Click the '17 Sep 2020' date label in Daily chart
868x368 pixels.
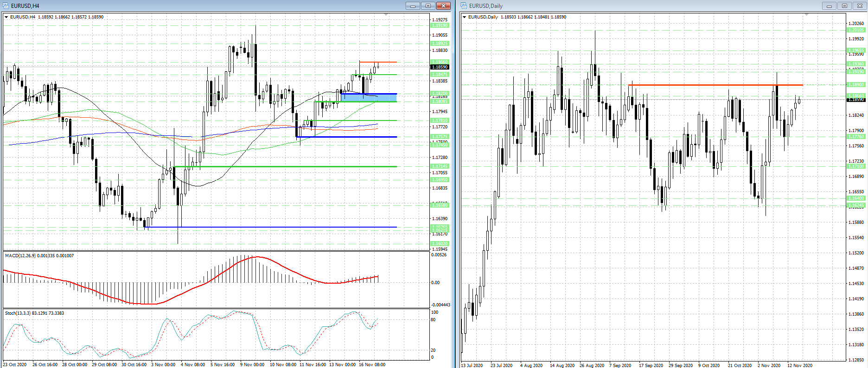click(651, 366)
